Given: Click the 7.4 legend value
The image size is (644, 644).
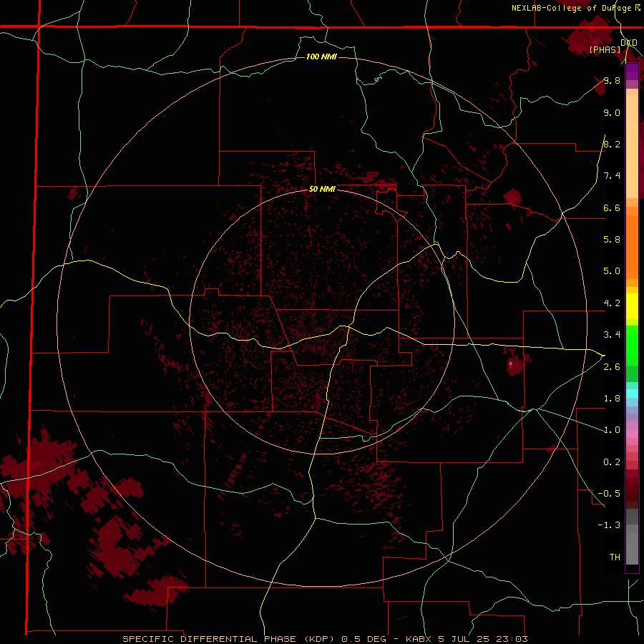Looking at the screenshot, I should [612, 176].
